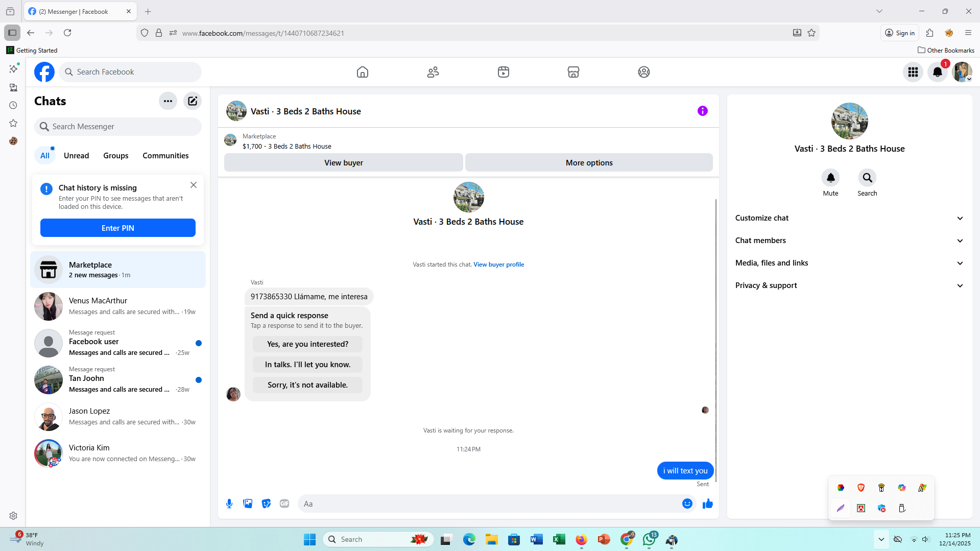Open the Friends icon in top navigation
This screenshot has height=551, width=980.
[433, 72]
